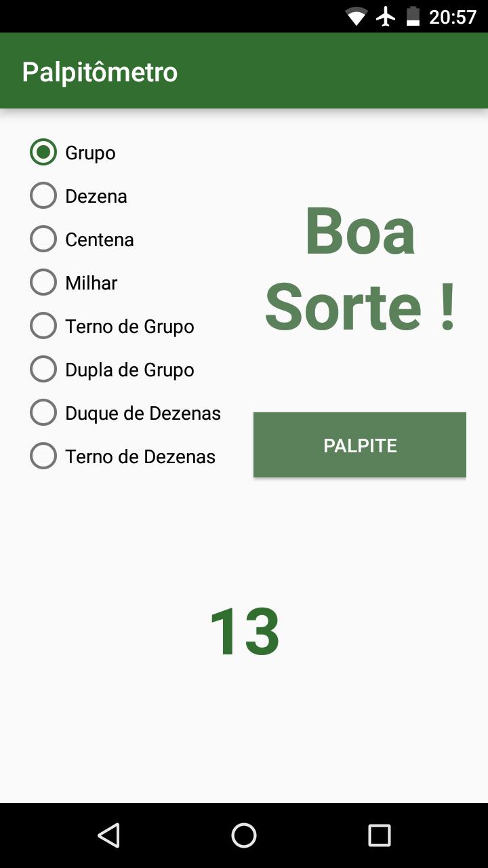Select Dupla de Grupo radio button
The image size is (488, 868).
click(x=43, y=370)
